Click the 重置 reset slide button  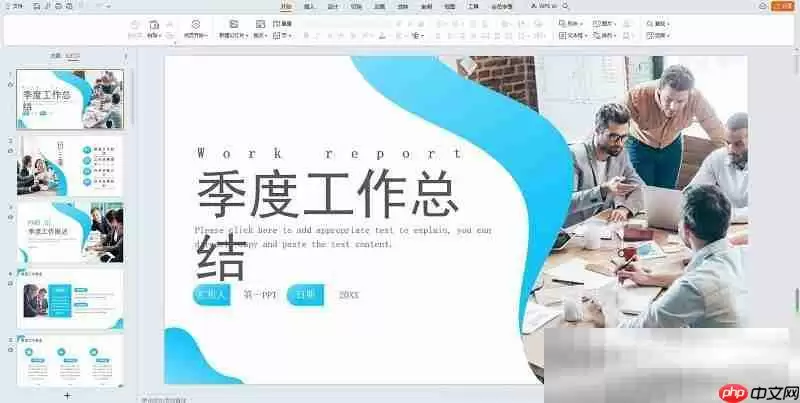tap(283, 24)
